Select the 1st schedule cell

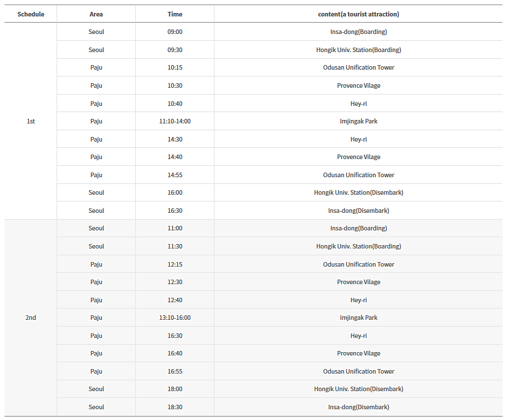coord(31,121)
